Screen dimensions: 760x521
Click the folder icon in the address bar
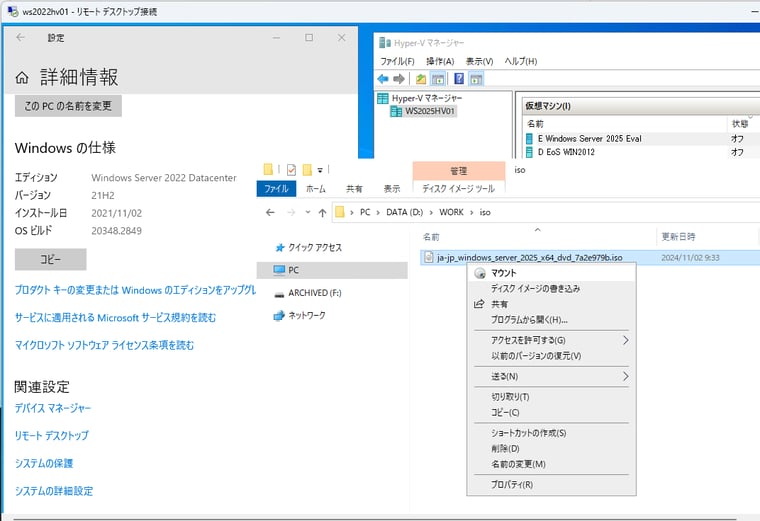340,212
